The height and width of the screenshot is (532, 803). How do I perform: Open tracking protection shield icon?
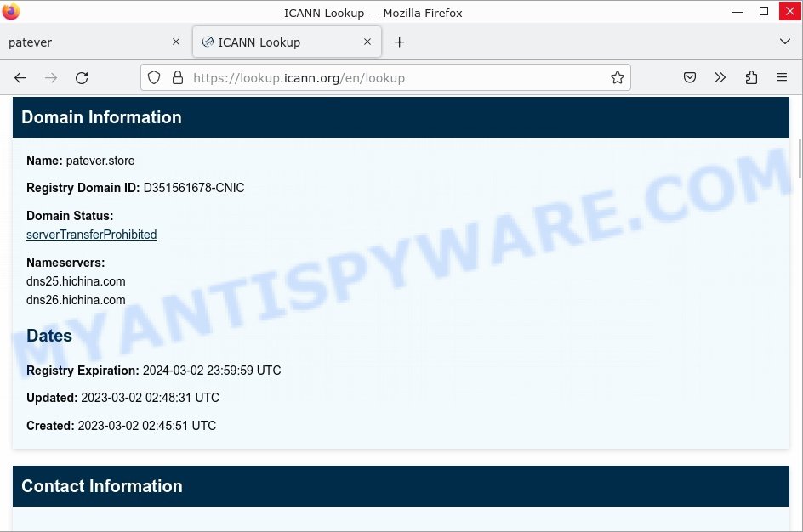(x=154, y=77)
